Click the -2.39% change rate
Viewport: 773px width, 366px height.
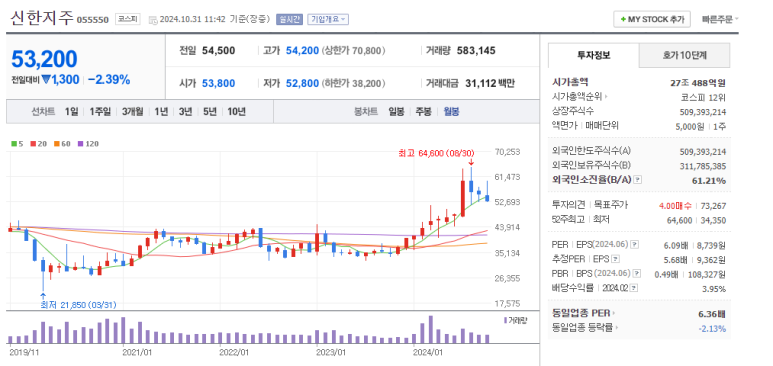pyautogui.click(x=109, y=79)
